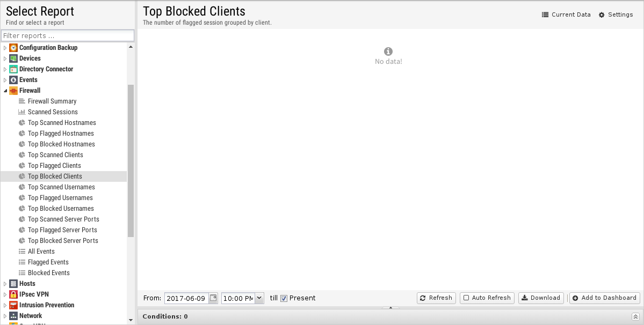Click the report list vertical scrollbar
Viewport: 644px width, 325px height.
[131, 161]
